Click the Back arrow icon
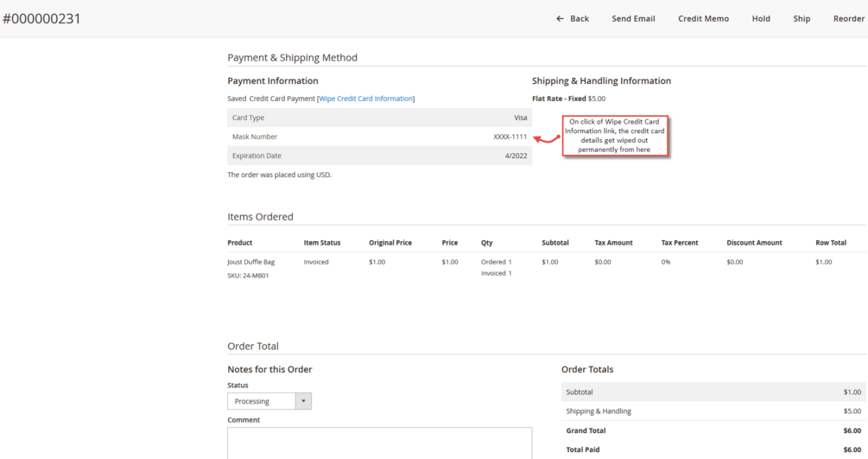This screenshot has height=459, width=868. click(560, 19)
